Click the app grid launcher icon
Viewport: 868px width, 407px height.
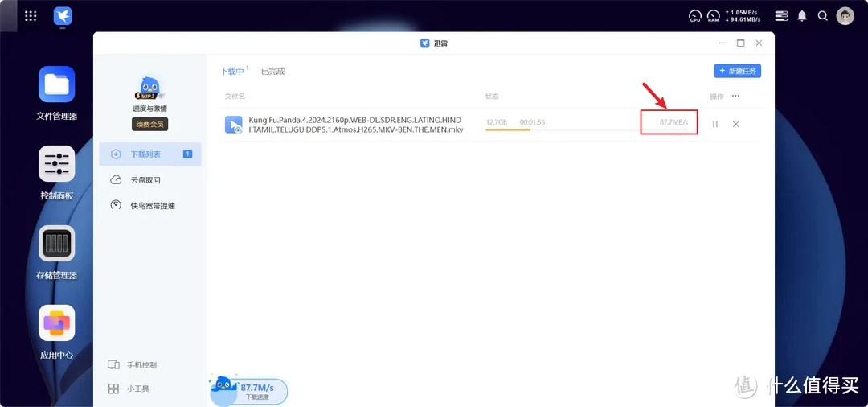[31, 15]
